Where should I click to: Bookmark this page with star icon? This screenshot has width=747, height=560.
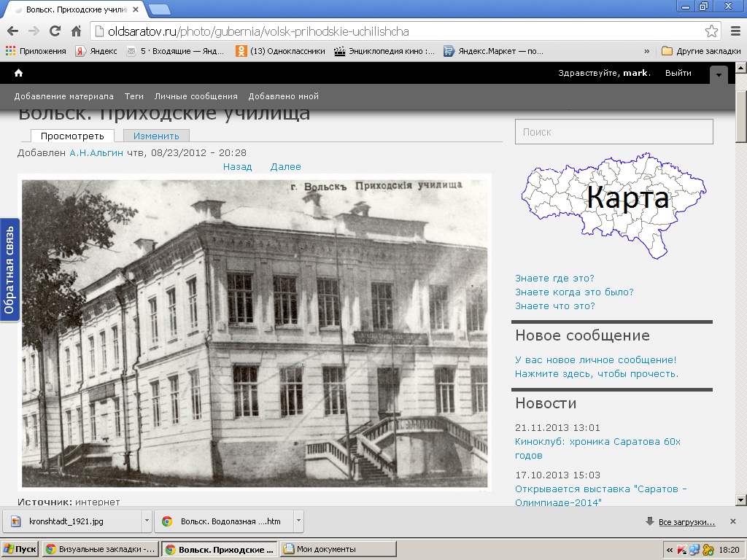point(711,31)
